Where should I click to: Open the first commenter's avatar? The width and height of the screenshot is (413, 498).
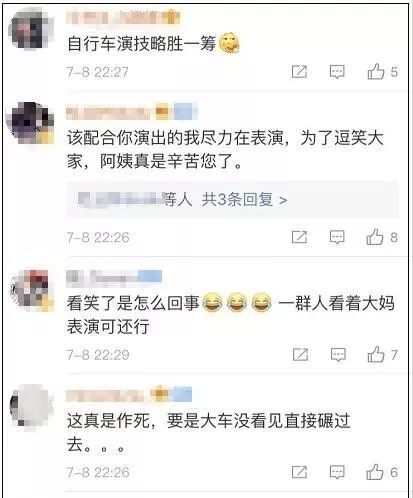tap(31, 29)
